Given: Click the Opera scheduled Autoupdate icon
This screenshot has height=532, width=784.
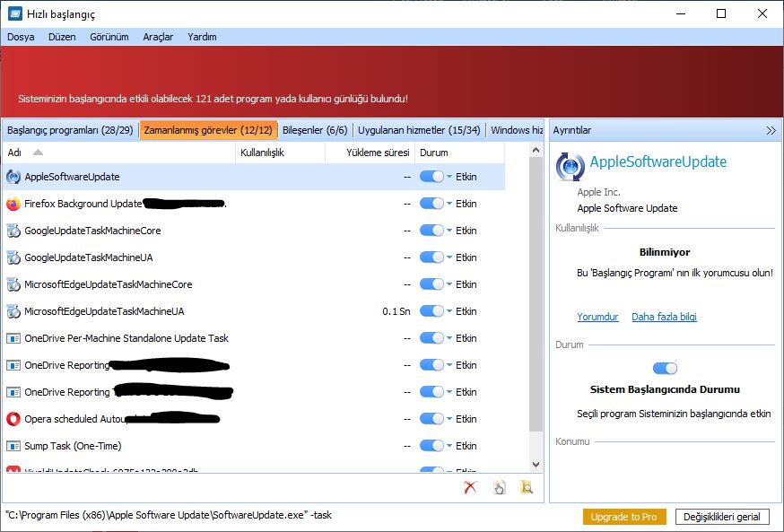Looking at the screenshot, I should click(13, 419).
